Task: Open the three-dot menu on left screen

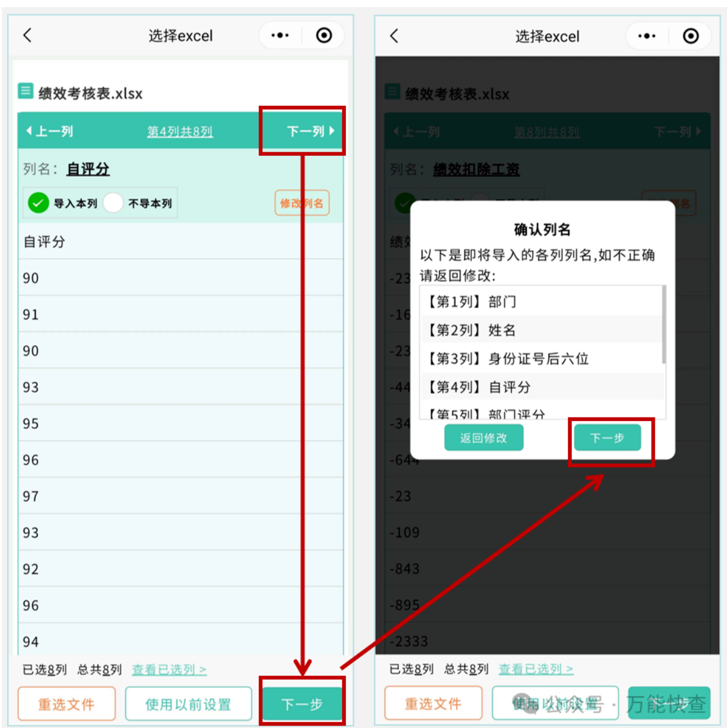Action: 280,36
